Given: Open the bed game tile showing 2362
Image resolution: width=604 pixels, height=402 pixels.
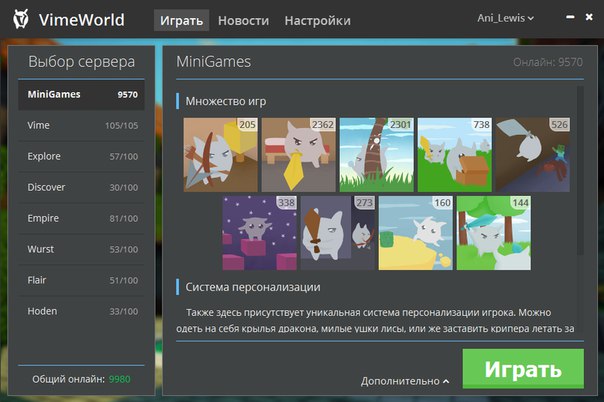Looking at the screenshot, I should click(299, 155).
